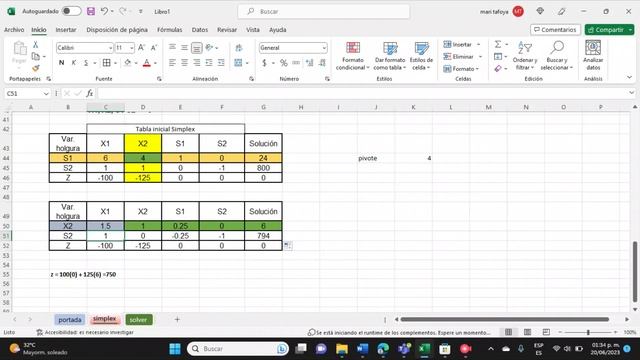Click the paste options icon beside table
Image resolution: width=640 pixels, height=360 pixels.
coord(288,245)
